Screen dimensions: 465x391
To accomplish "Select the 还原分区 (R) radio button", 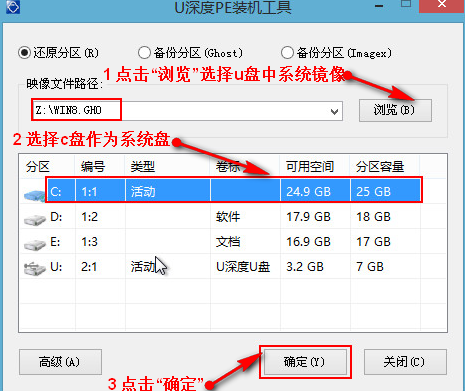I will [24, 53].
